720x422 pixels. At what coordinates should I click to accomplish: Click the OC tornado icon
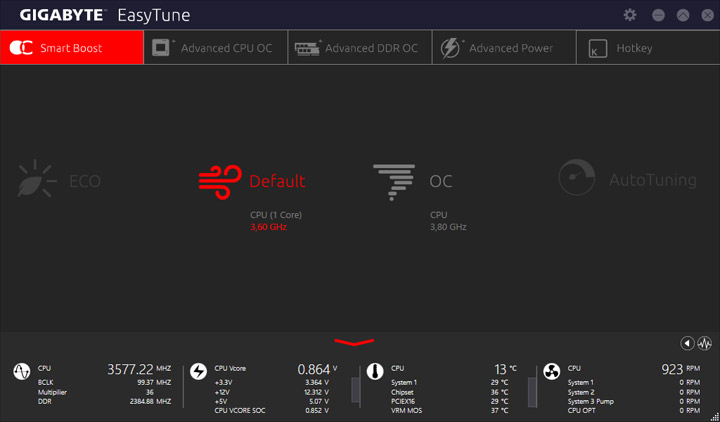pos(394,182)
